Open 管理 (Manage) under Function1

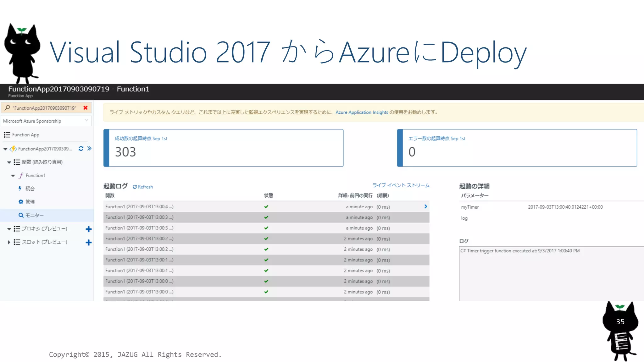[x=30, y=202]
